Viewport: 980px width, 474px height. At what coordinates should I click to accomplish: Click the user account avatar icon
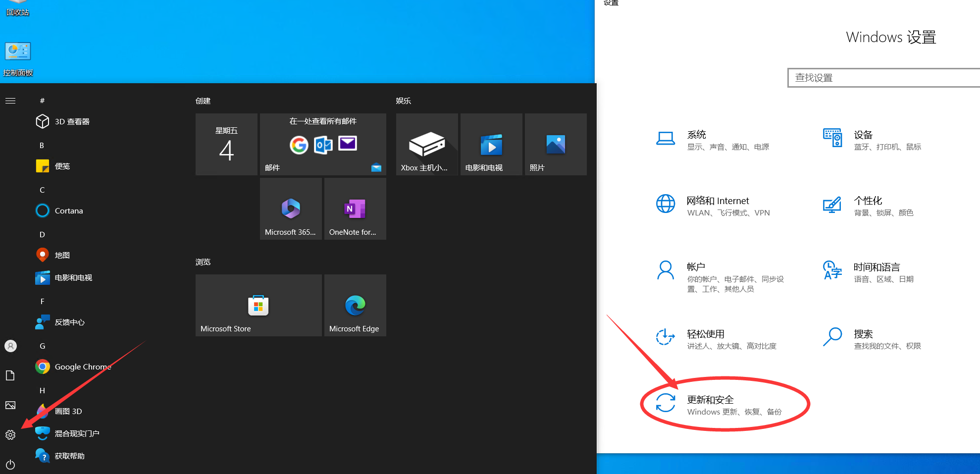click(10, 346)
